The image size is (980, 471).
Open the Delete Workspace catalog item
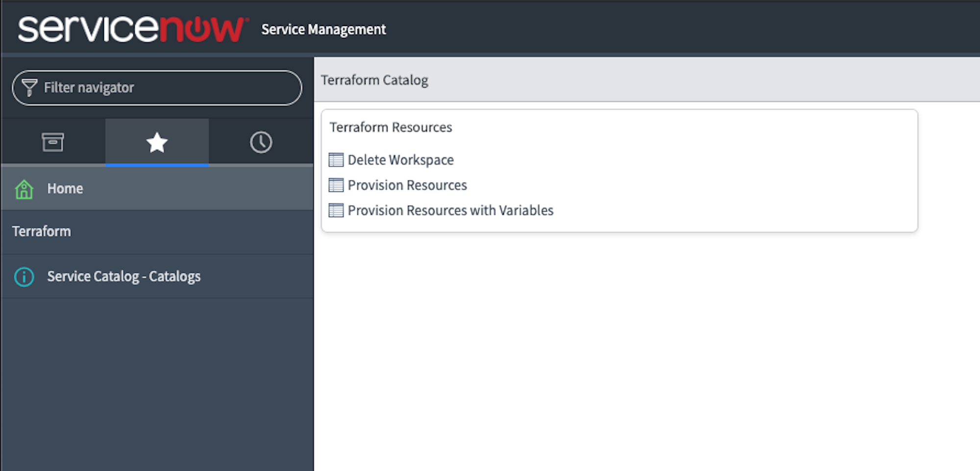(400, 159)
